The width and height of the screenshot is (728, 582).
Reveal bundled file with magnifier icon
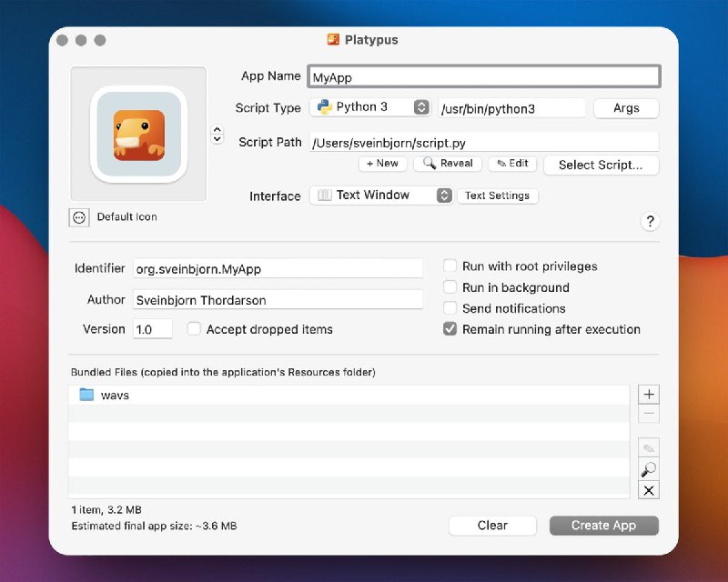(649, 469)
